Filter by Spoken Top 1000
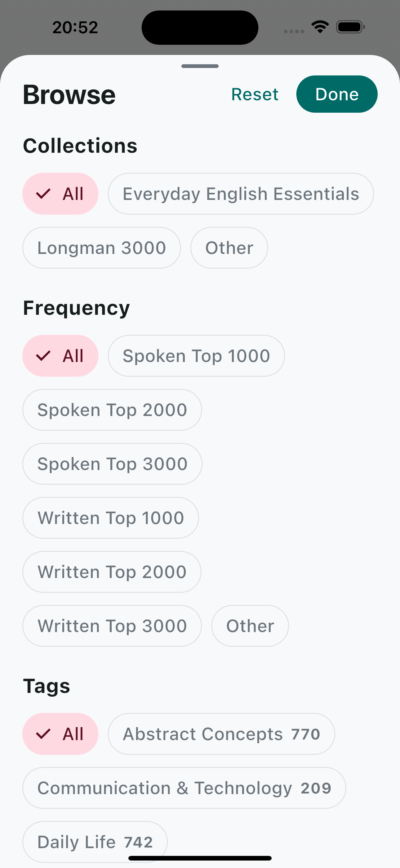The width and height of the screenshot is (400, 868). point(196,356)
